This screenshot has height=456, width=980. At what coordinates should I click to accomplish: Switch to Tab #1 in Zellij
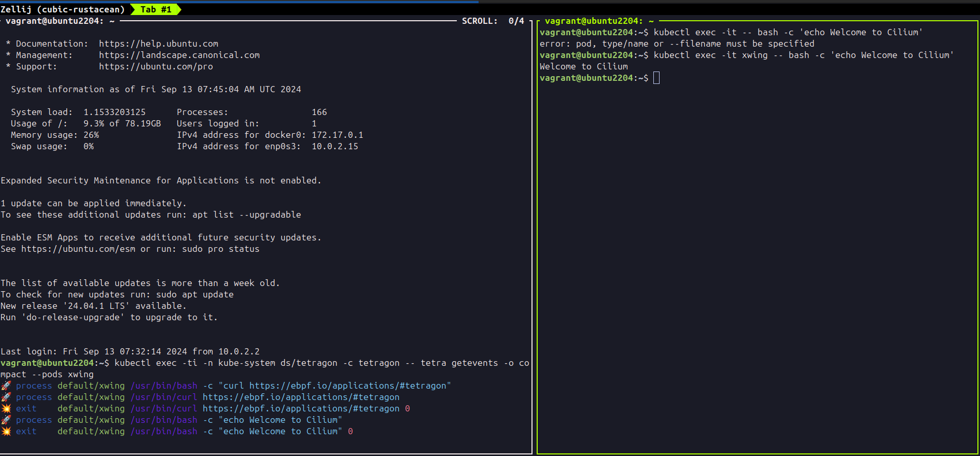155,9
